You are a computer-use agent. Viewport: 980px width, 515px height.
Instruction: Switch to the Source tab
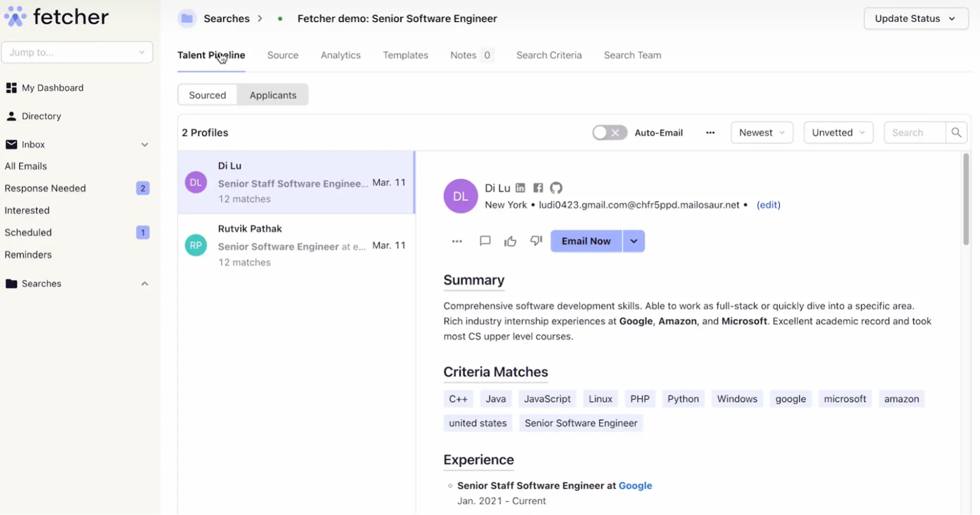click(x=283, y=55)
